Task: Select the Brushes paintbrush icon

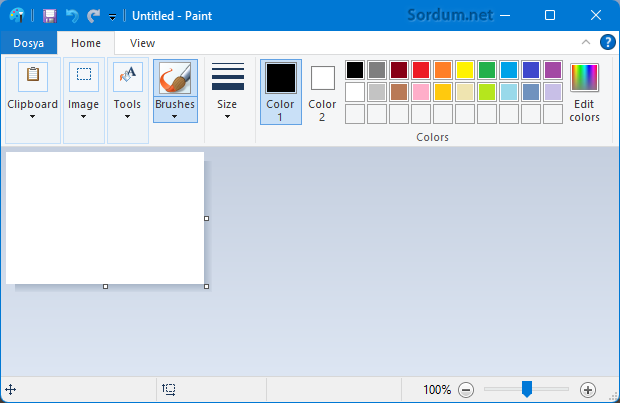Action: click(175, 78)
